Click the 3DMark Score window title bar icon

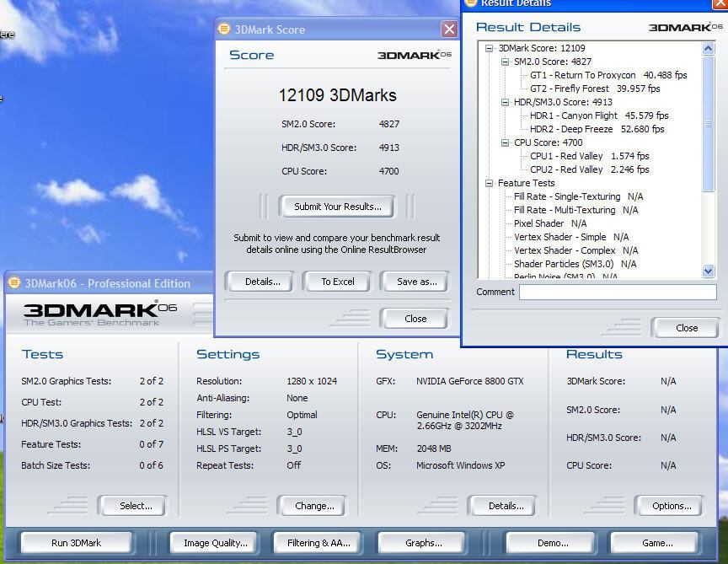point(224,29)
